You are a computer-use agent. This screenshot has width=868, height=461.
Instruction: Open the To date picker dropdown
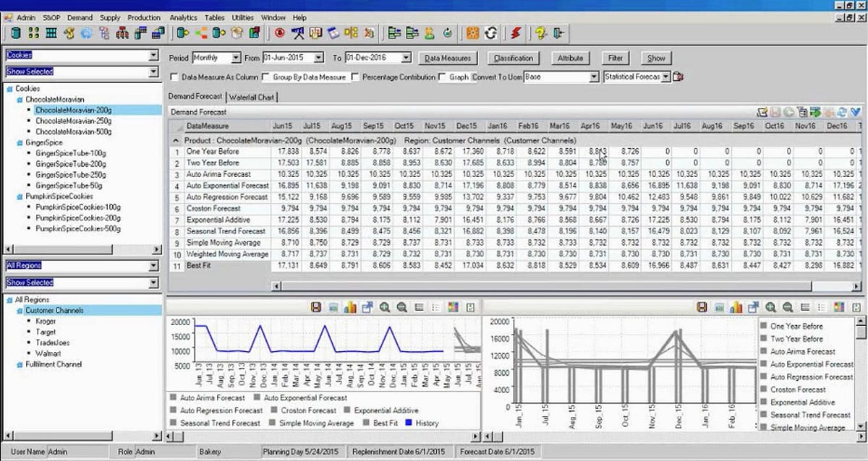coord(405,58)
